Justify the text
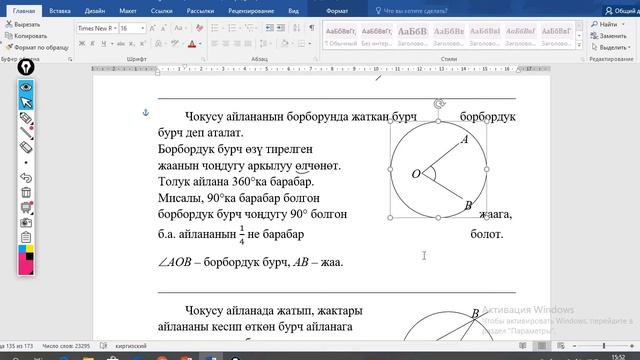This screenshot has width=640, height=360. 248,43
